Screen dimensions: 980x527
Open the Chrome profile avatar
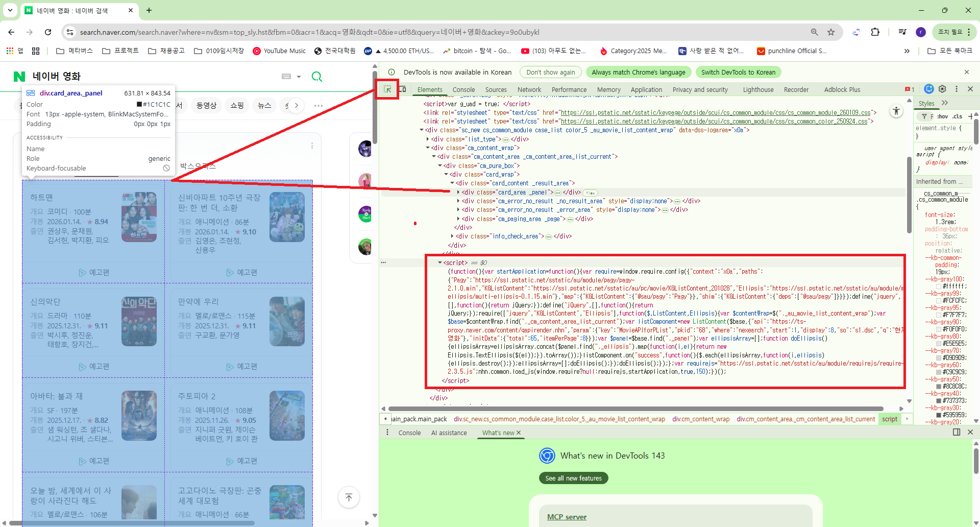[921, 32]
